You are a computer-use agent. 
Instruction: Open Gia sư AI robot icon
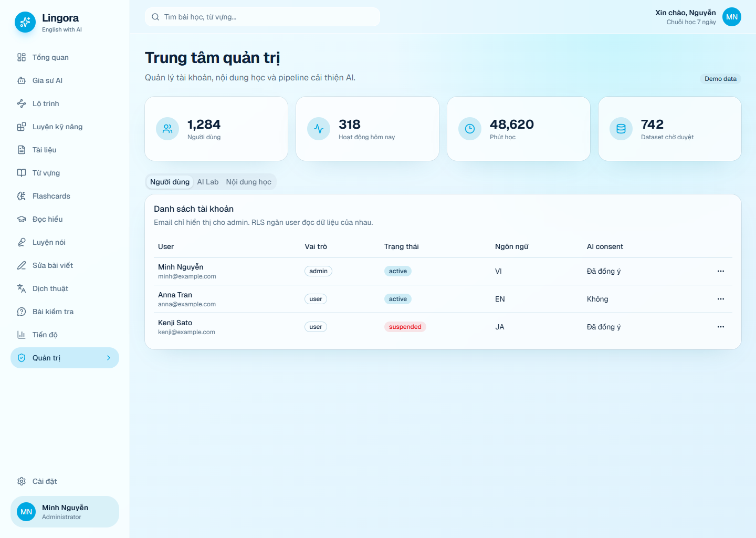pos(22,80)
